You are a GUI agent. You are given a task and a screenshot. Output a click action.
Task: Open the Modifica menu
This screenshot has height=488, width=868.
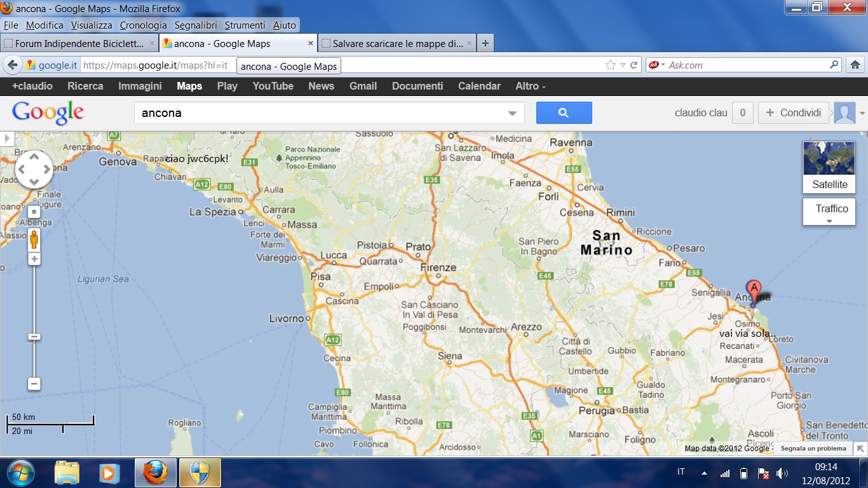click(44, 25)
